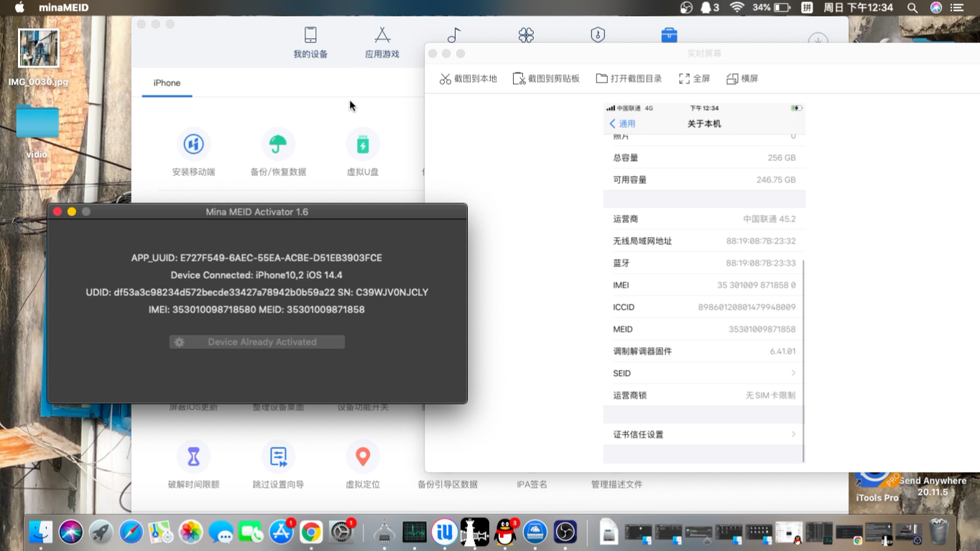Open Photos app in Dock
The height and width of the screenshot is (551, 980).
191,532
